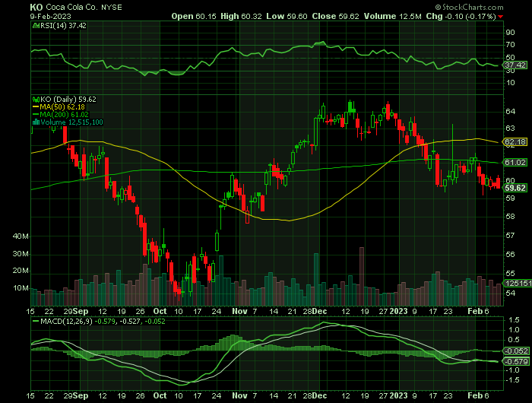This screenshot has width=532, height=403.
Task: Click the volume bars icon in legend
Action: tap(36, 122)
